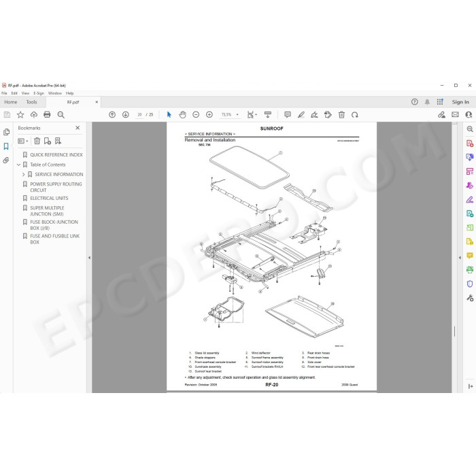
Task: Delete selected bookmark with panel trash icon
Action: [x=37, y=141]
